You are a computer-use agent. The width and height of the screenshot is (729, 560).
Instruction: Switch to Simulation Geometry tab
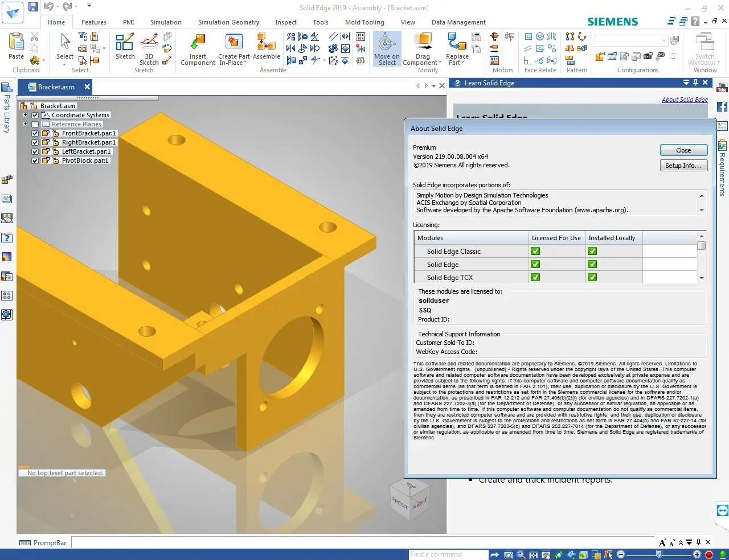(x=228, y=22)
